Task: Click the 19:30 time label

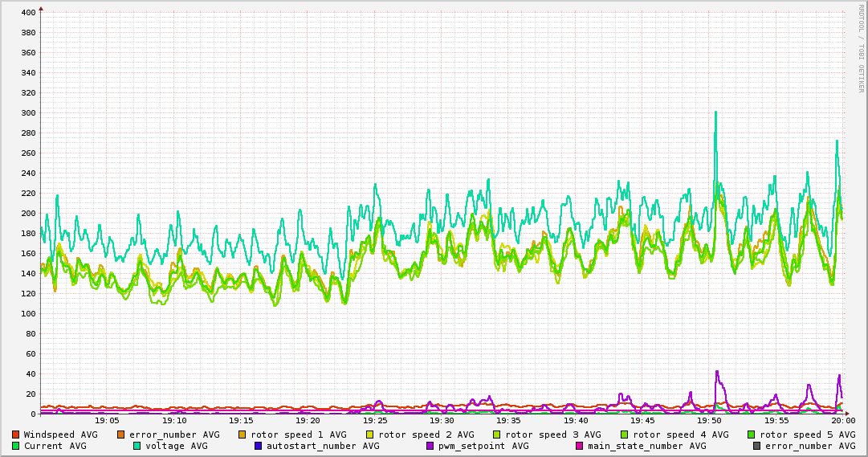Action: point(442,421)
